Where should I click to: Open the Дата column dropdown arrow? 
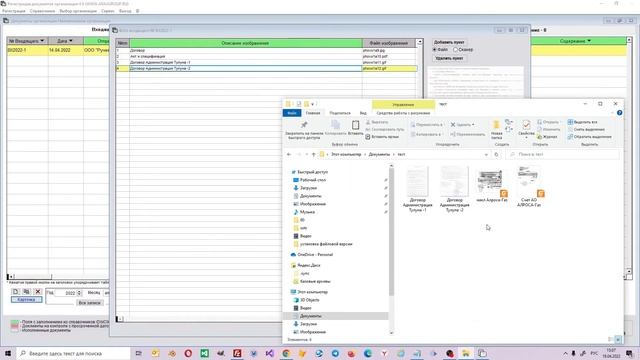[71, 41]
